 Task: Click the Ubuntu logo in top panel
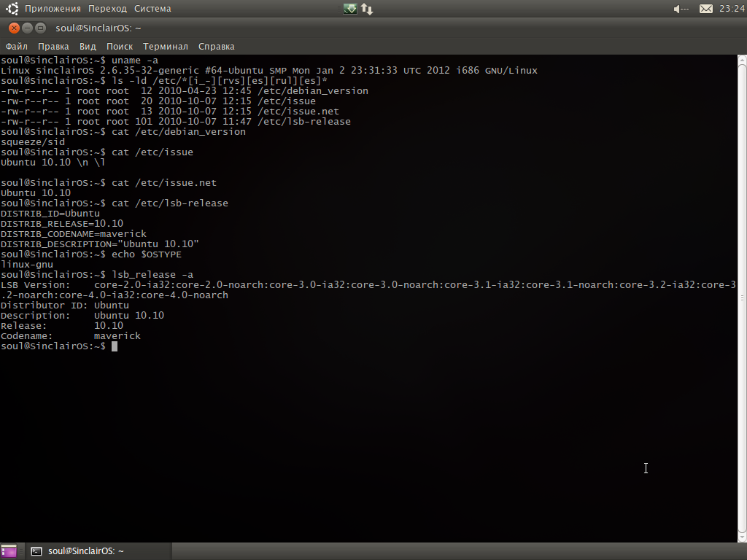pyautogui.click(x=12, y=8)
